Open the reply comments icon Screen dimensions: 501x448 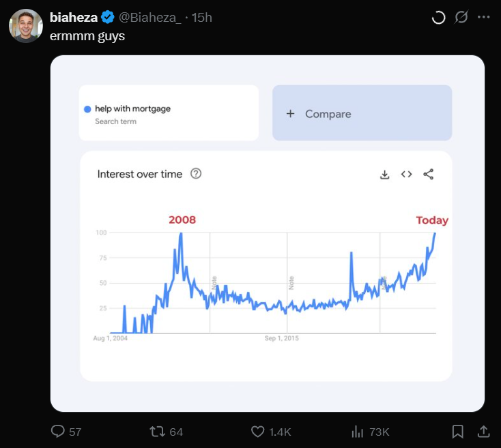click(58, 432)
